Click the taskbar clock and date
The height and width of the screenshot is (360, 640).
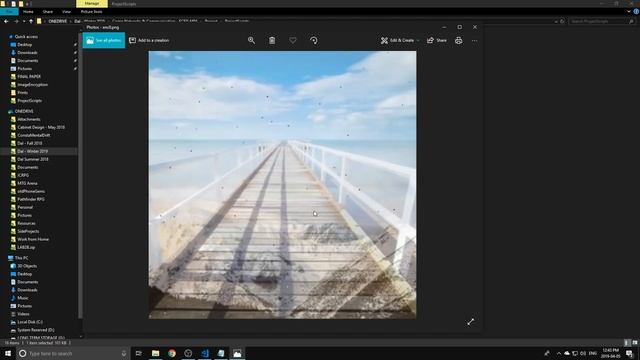(x=611, y=353)
